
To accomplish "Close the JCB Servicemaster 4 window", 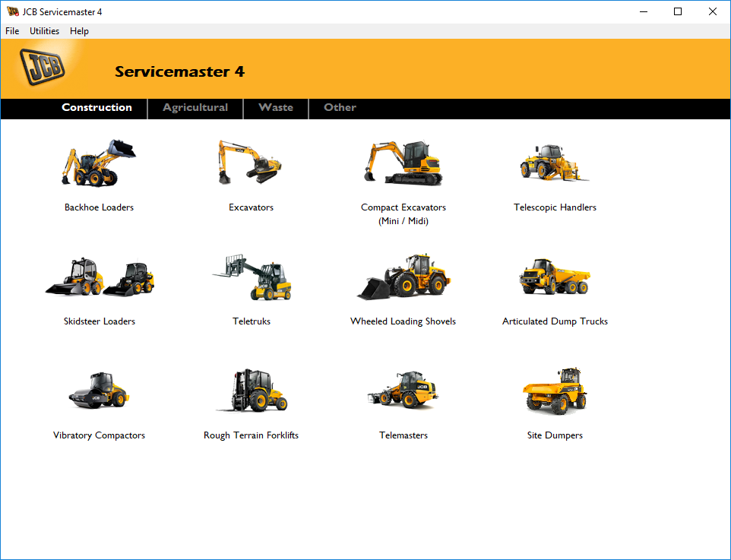I will 712,11.
